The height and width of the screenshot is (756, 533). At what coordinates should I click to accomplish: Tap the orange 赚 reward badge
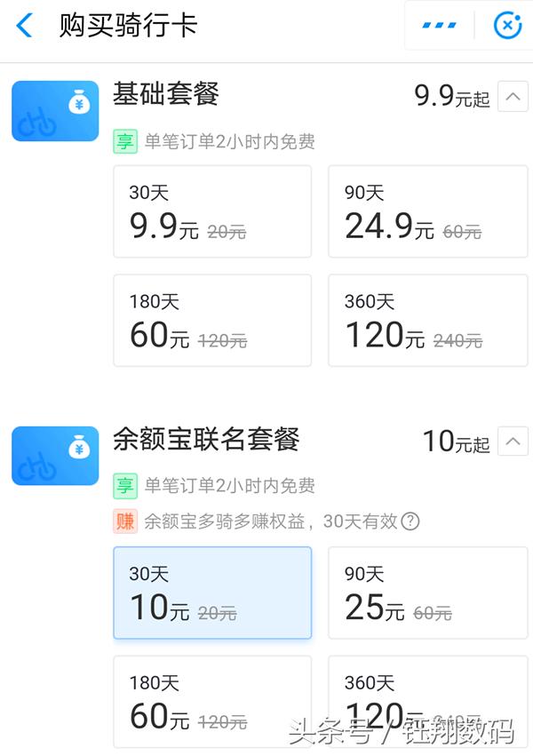(125, 521)
